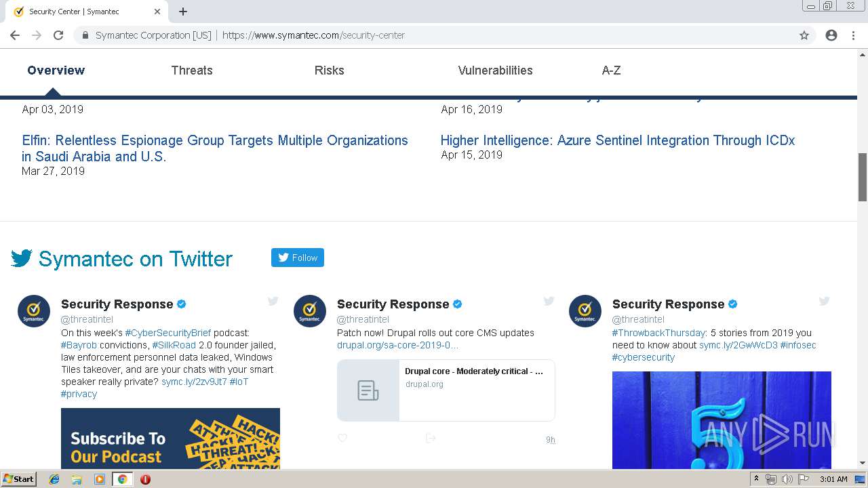Click the 9h timestamp on Drupal tweet
Image resolution: width=868 pixels, height=488 pixels.
pos(551,440)
